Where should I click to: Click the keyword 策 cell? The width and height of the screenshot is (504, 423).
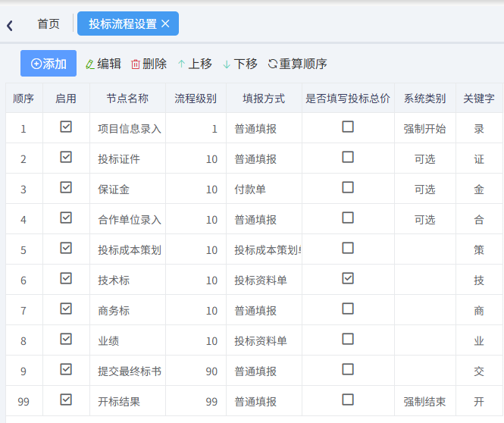pyautogui.click(x=479, y=249)
